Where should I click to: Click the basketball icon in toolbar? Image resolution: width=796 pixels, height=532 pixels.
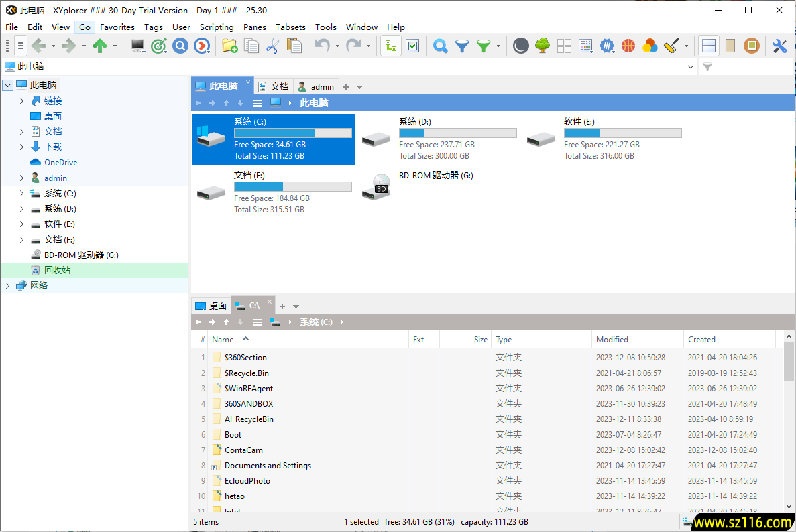click(x=628, y=46)
